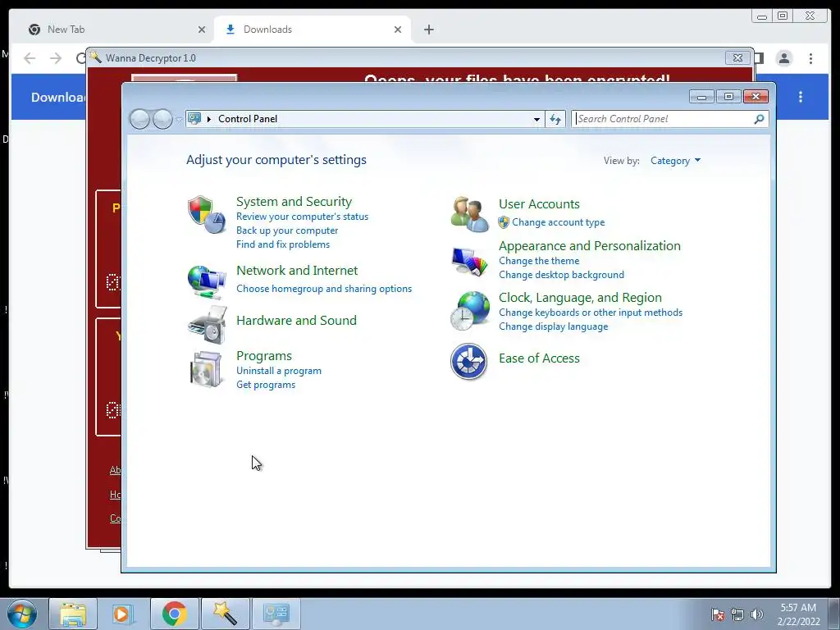Open Appearance and Personalization monitor icon
The image size is (840, 630).
click(x=469, y=262)
